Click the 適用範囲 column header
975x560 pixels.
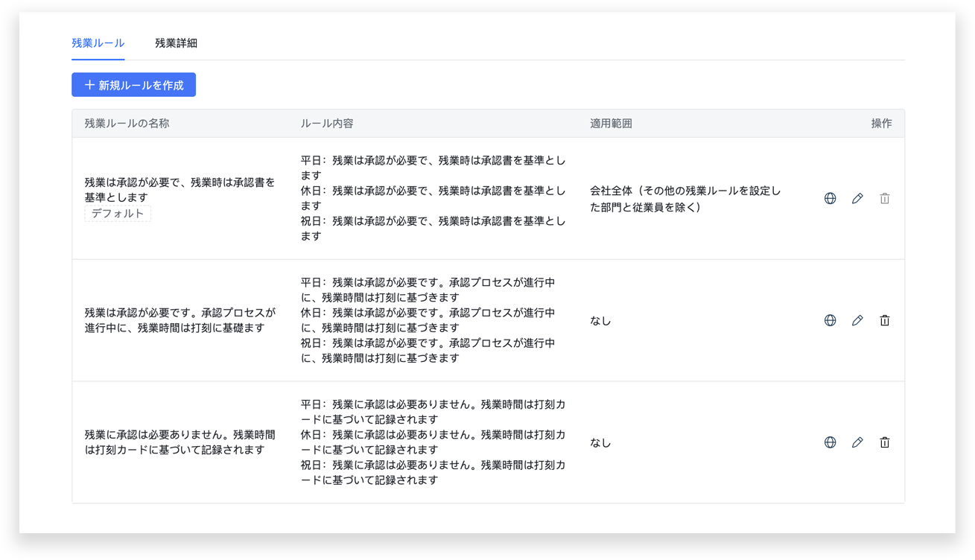coord(611,124)
